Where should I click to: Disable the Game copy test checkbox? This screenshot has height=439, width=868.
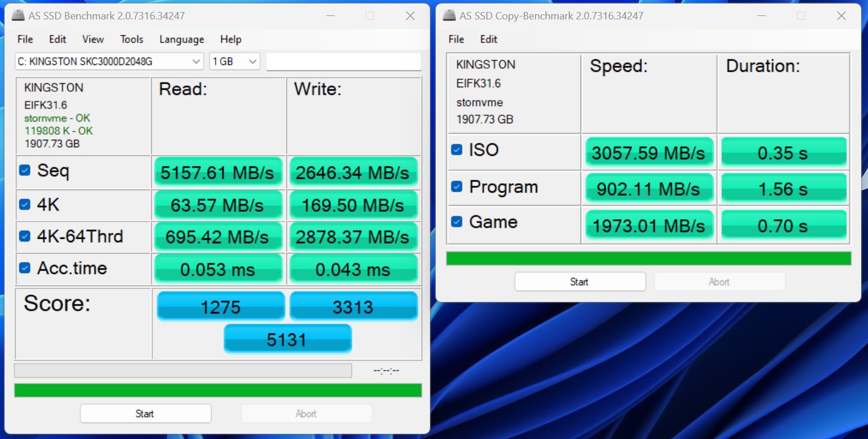[x=456, y=221]
